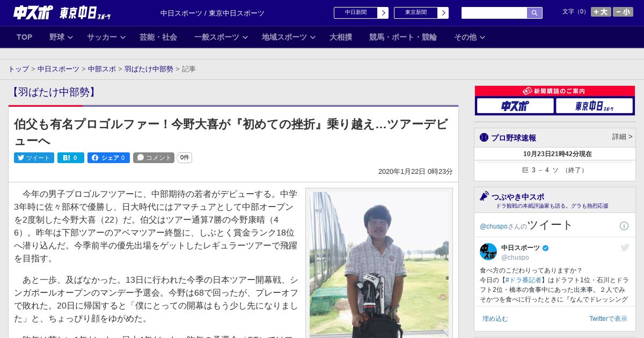The width and height of the screenshot is (644, 338).
Task: Click the Chunichi Sports 中スポ logo
Action: (33, 12)
